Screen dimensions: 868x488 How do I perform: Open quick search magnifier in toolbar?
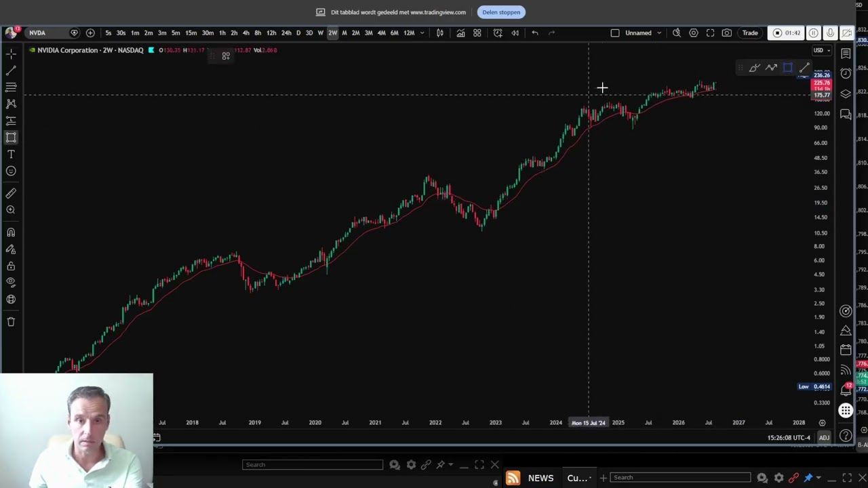point(677,33)
